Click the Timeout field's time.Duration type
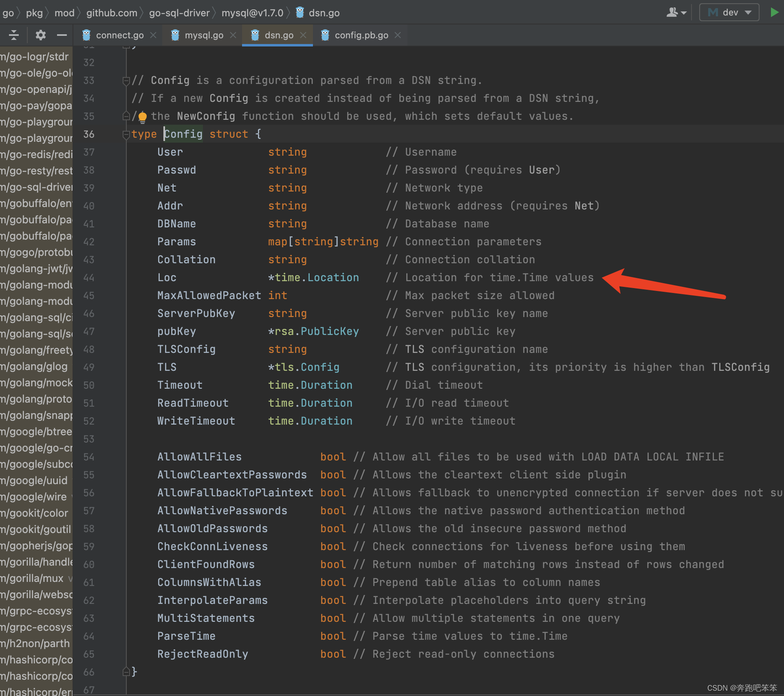The image size is (784, 696). 310,385
